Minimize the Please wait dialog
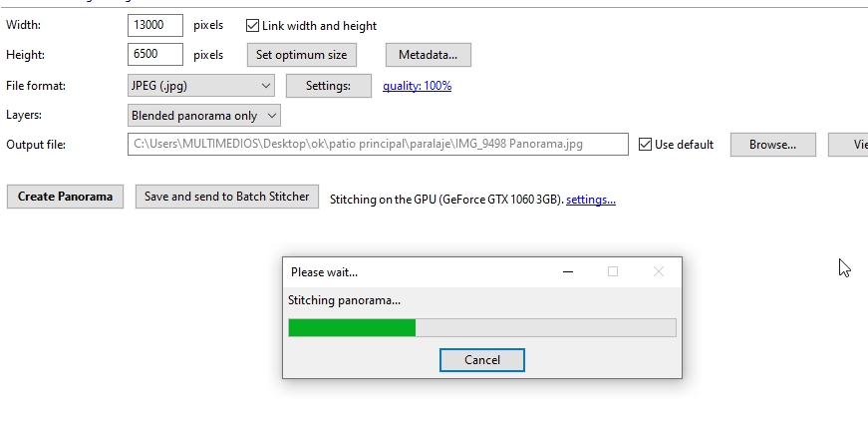 coord(567,271)
